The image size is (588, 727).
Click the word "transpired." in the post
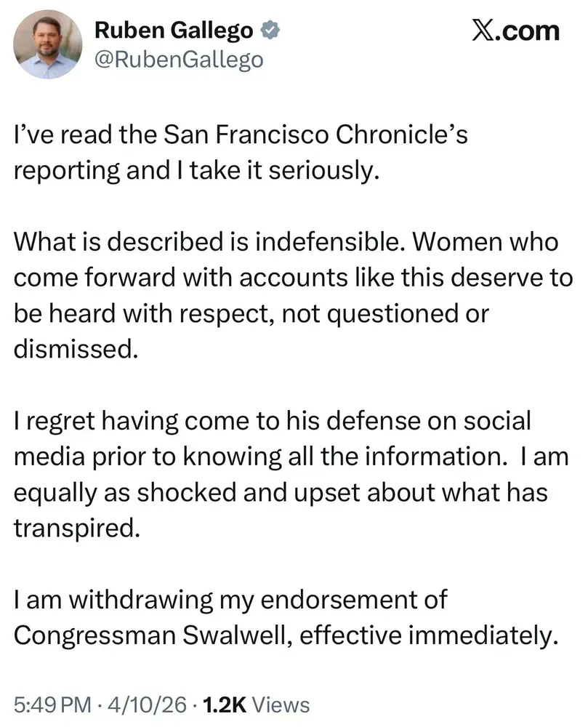tap(75, 526)
